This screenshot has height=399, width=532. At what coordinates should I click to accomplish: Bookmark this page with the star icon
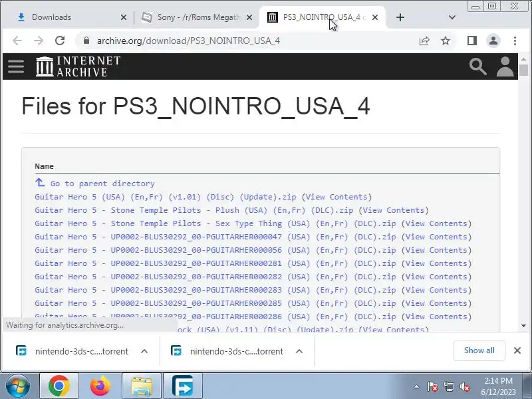[x=446, y=41]
